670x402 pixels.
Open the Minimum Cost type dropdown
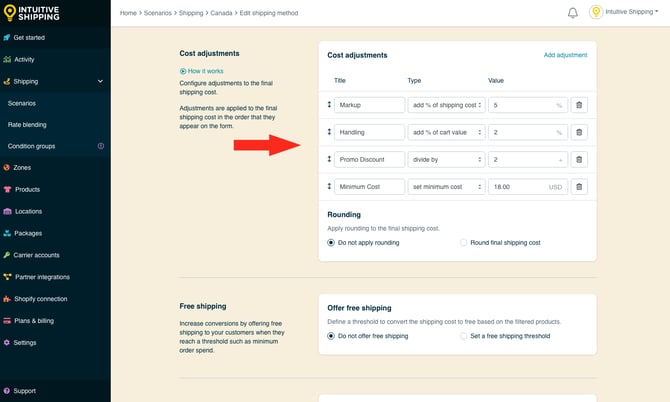[x=446, y=187]
